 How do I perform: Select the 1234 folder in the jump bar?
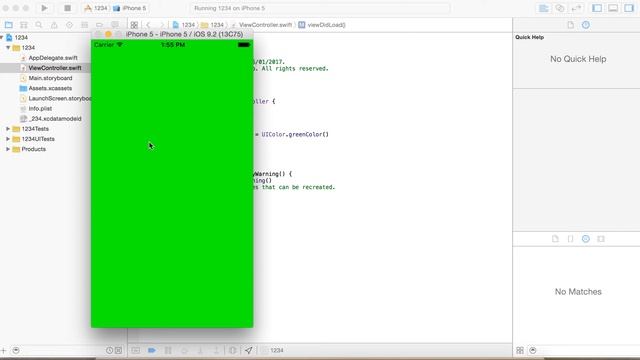pos(213,25)
